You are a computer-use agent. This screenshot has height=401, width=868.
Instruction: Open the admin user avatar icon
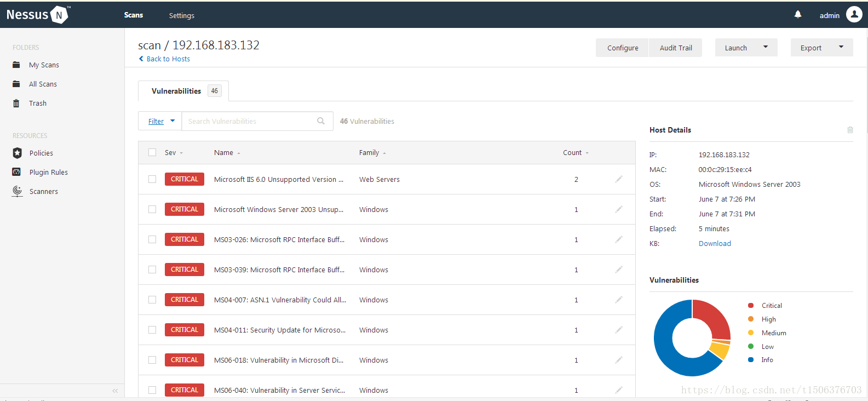[x=854, y=15]
